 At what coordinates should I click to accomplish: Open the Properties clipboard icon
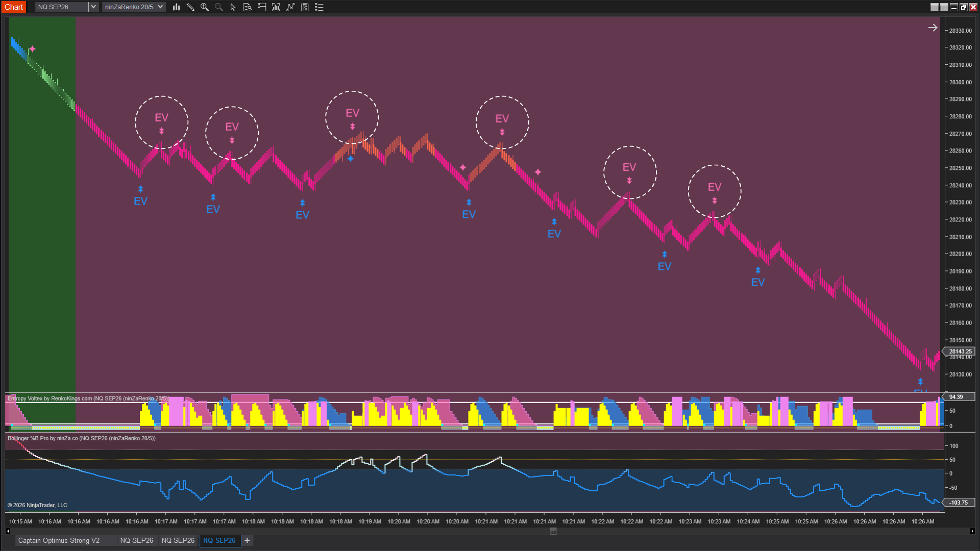pos(305,7)
